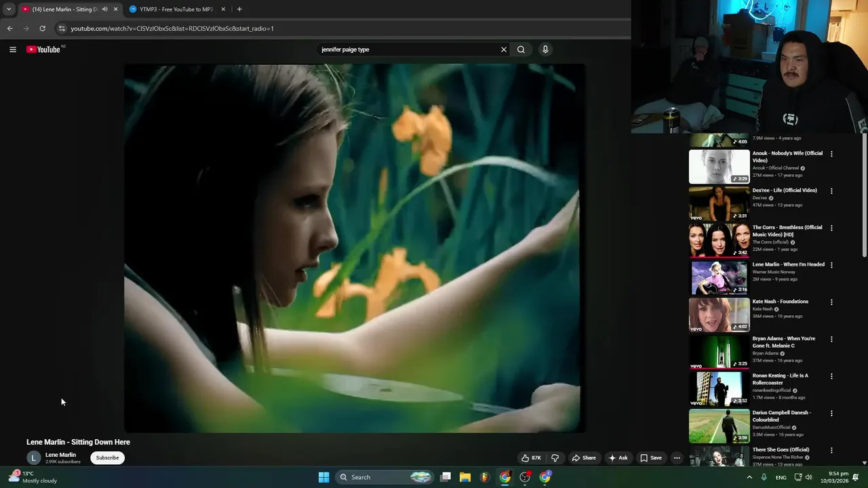Screen dimensions: 868x488
Task: Open the weather widget showing 13°C
Action: (33, 477)
